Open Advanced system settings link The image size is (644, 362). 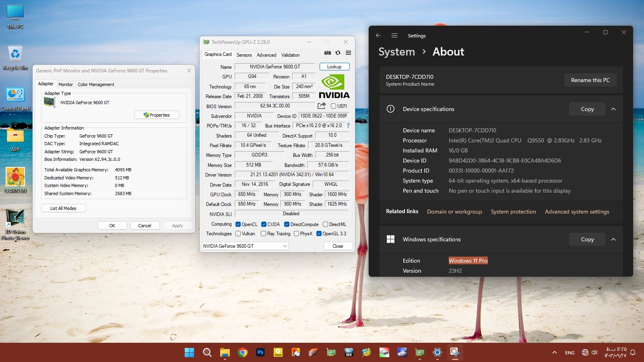(577, 212)
